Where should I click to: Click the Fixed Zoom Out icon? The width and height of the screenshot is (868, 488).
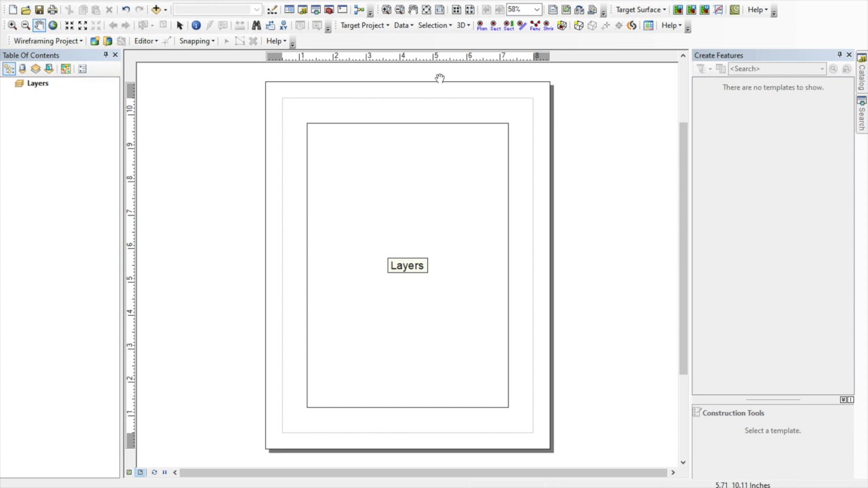pos(83,25)
